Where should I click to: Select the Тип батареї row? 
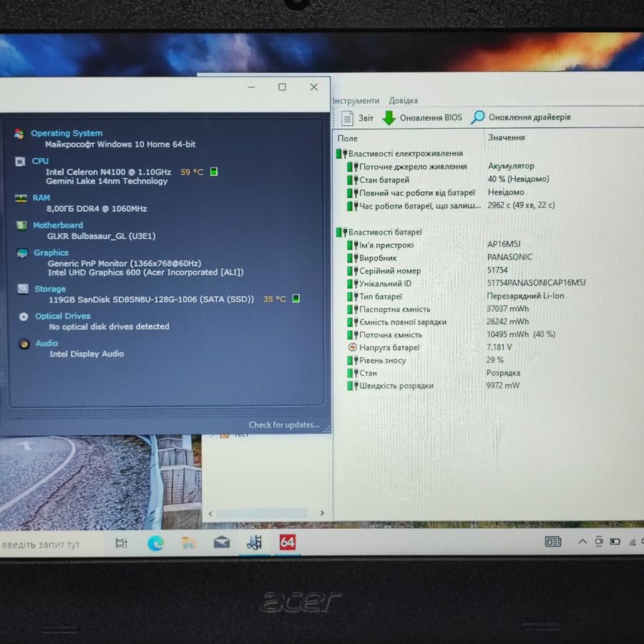point(456,296)
